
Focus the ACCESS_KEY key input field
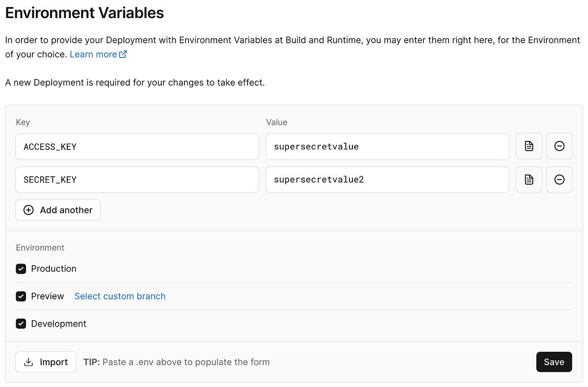pos(137,146)
